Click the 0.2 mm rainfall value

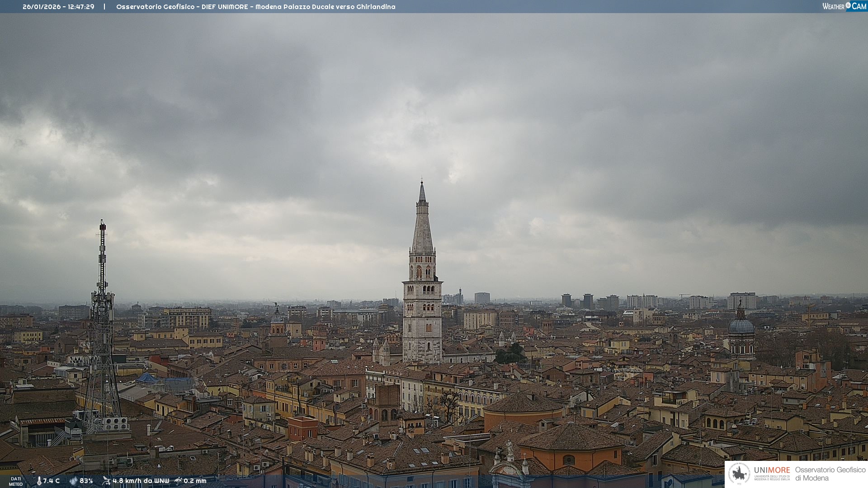click(x=195, y=481)
